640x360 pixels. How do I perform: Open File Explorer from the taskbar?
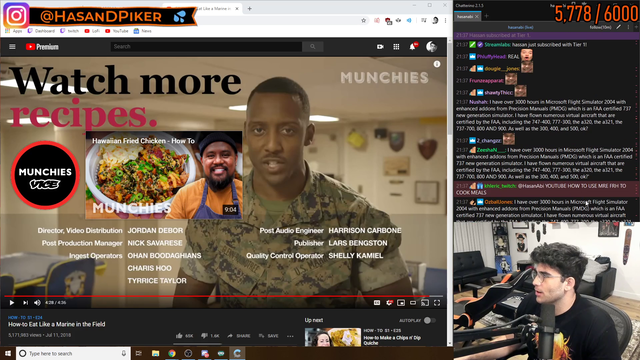pos(156,353)
